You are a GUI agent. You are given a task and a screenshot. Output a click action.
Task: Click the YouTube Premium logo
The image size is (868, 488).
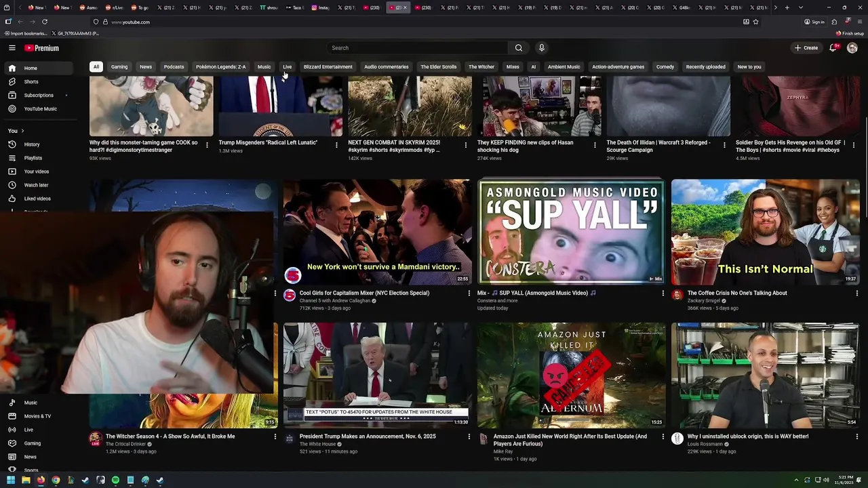[x=42, y=48]
